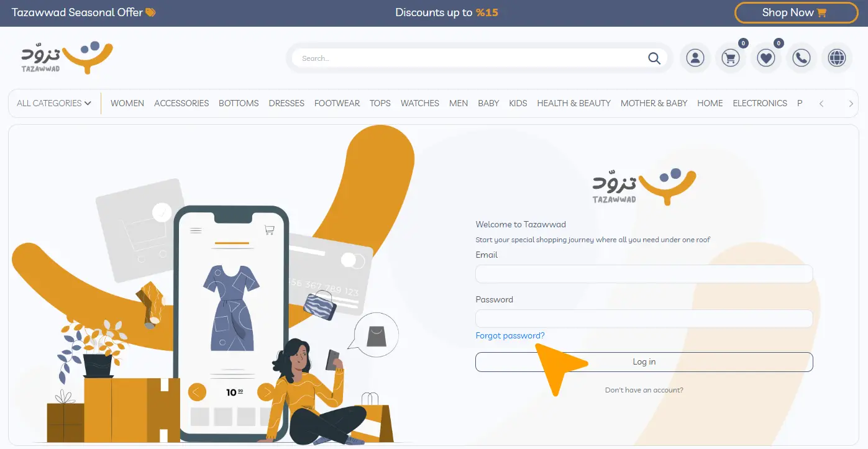Screen dimensions: 868x449
Task: Focus the Email input field
Action: 644,274
